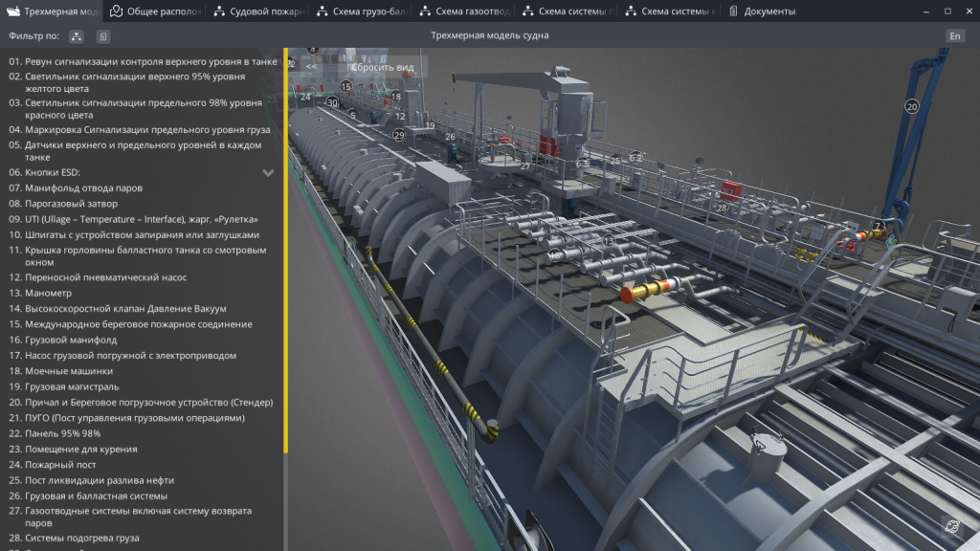Switch interface language with En button

955,36
